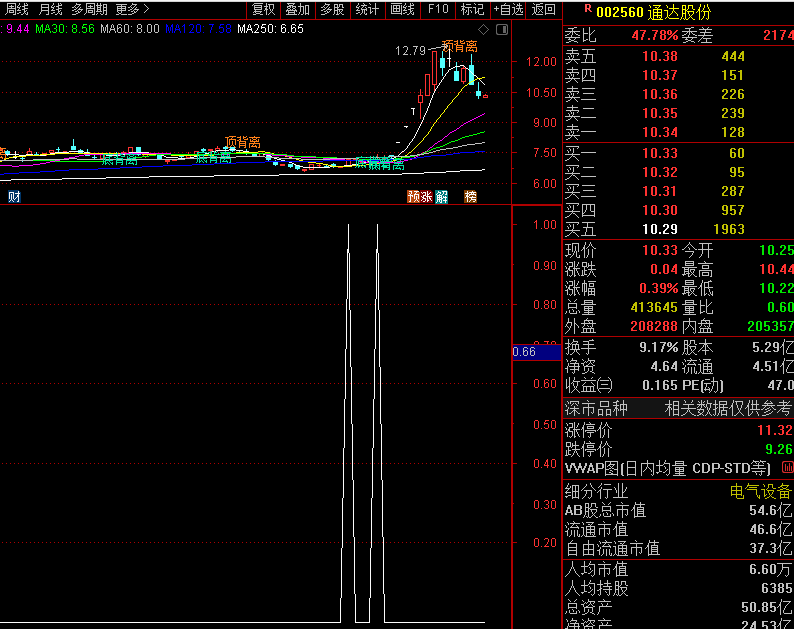Click the diamond marker icon above the chart

tap(484, 29)
